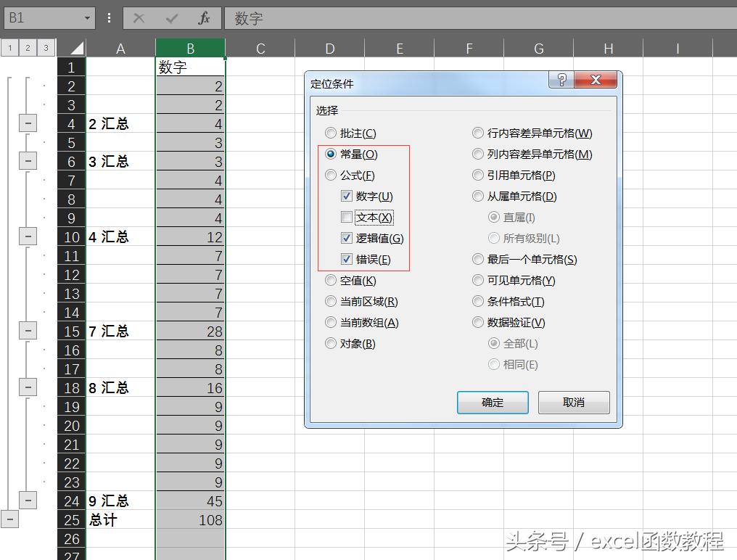Select the 批注(C) radio option
This screenshot has height=560, width=737.
click(332, 133)
